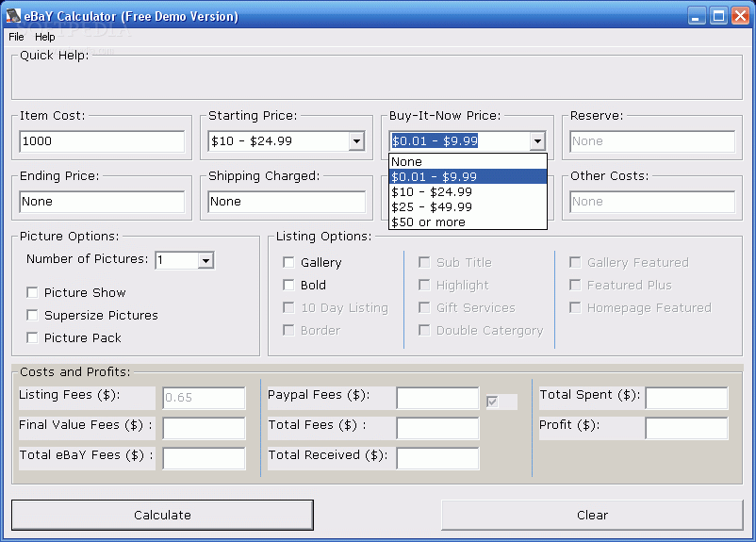The image size is (756, 542).
Task: Open the Help menu
Action: tap(45, 37)
